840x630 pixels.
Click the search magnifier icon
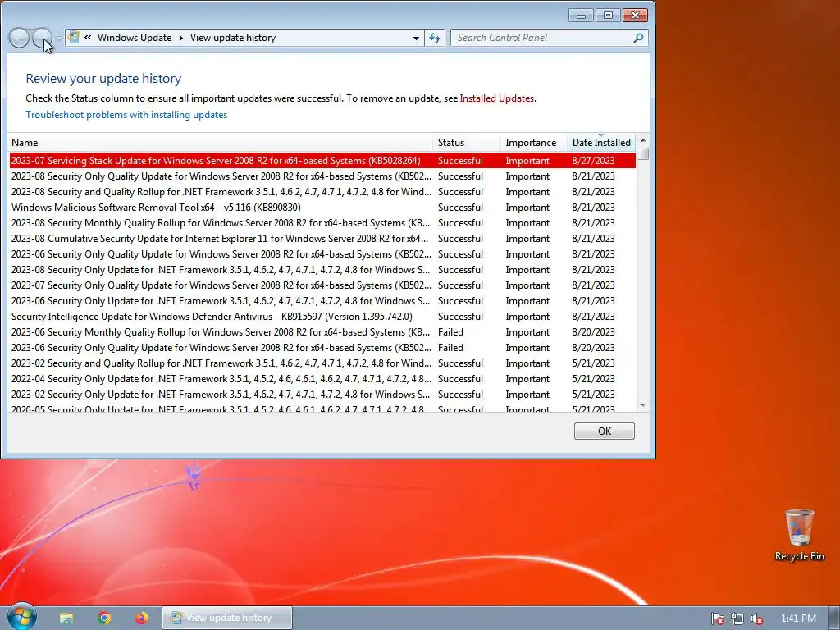(x=638, y=38)
